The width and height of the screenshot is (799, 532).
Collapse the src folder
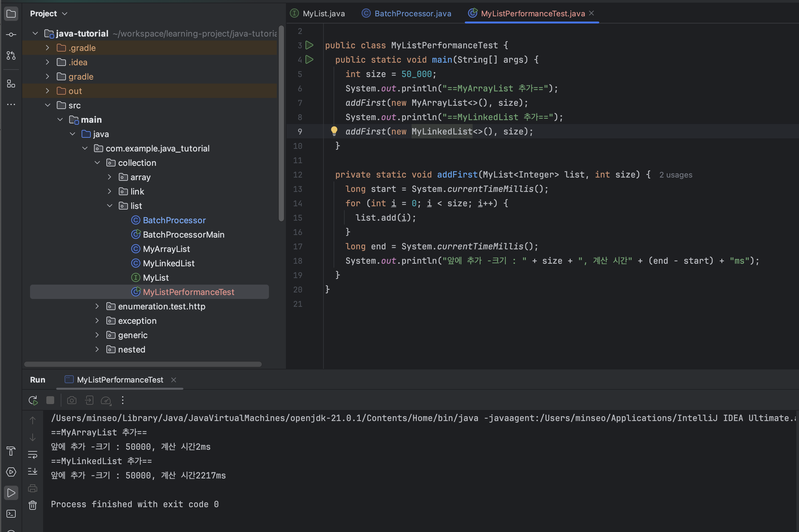point(48,105)
